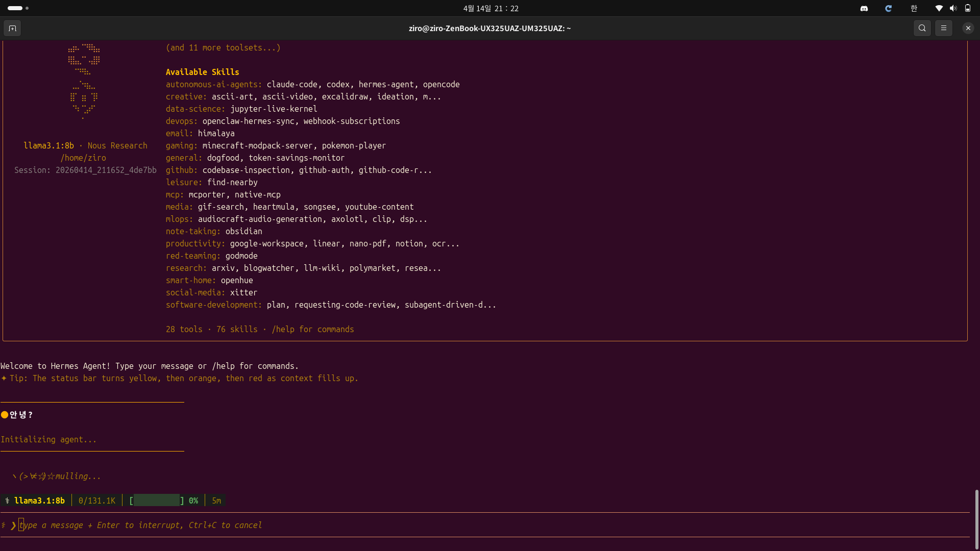Click the 'native-mcp' skill text

(x=258, y=194)
